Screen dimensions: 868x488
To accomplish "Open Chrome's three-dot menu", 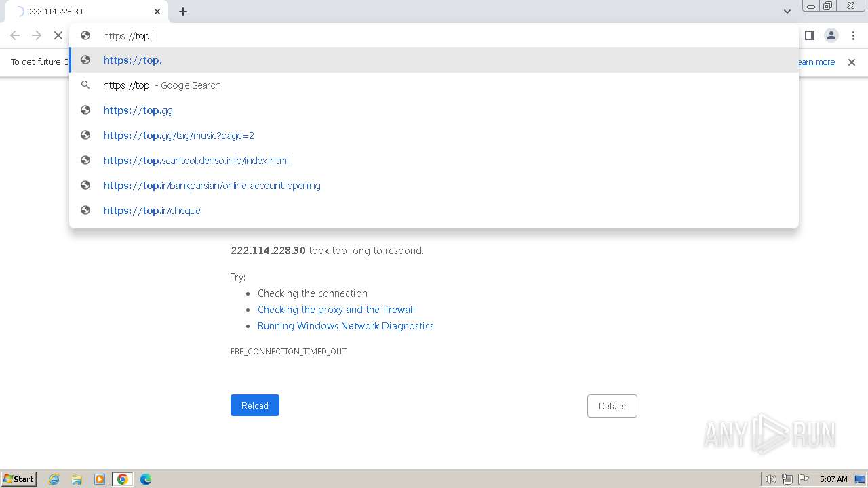I will pos(853,35).
